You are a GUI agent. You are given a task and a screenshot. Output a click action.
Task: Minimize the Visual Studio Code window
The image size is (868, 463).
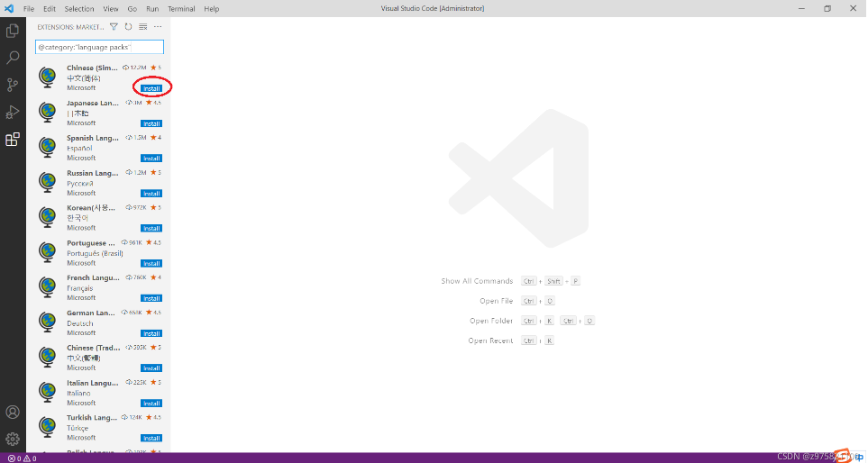pyautogui.click(x=802, y=8)
